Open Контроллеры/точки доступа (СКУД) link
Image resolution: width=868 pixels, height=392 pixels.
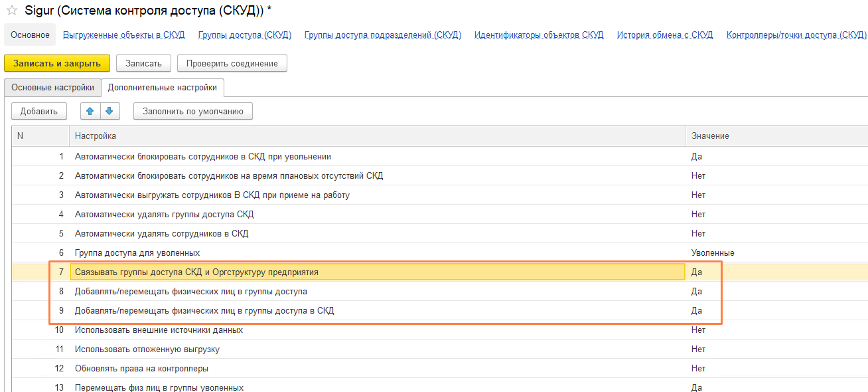(796, 35)
